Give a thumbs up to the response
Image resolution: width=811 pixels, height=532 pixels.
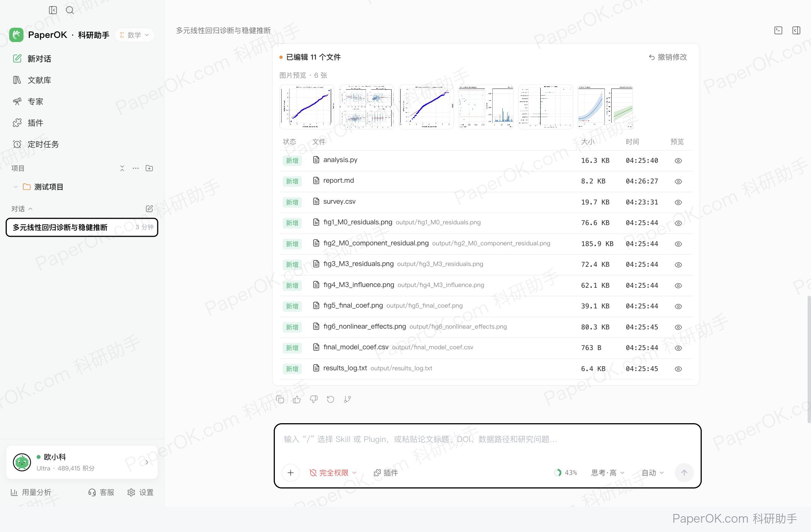[x=297, y=399]
